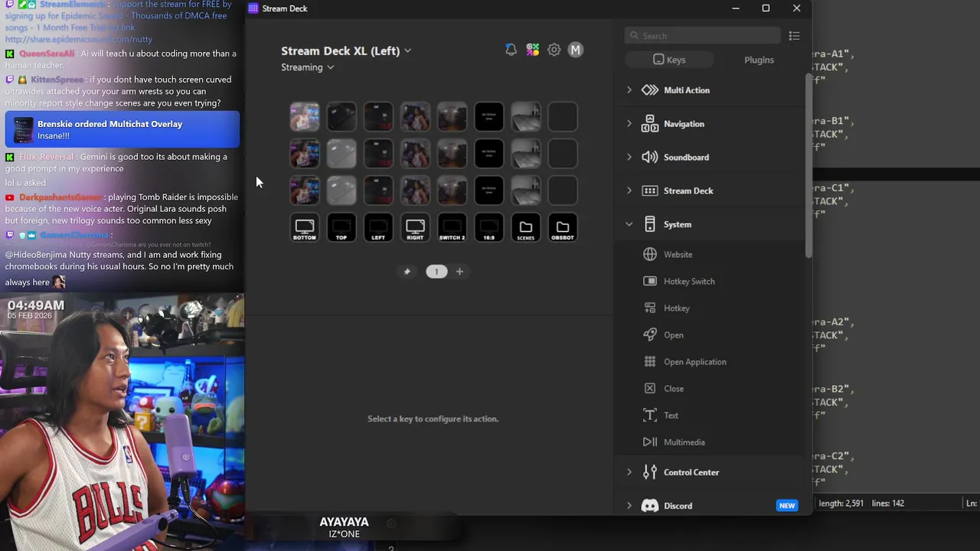Open Stream Deck settings gear

[x=554, y=50]
